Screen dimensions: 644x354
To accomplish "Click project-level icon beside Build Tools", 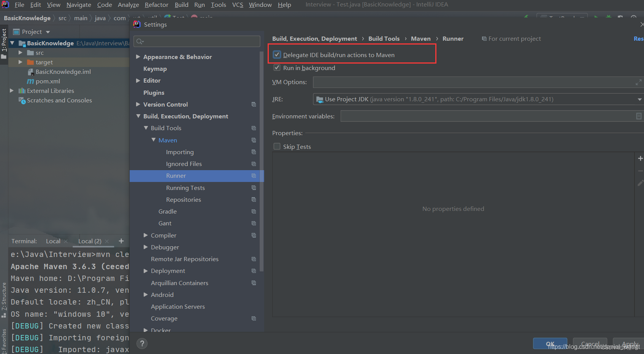I will tap(254, 128).
